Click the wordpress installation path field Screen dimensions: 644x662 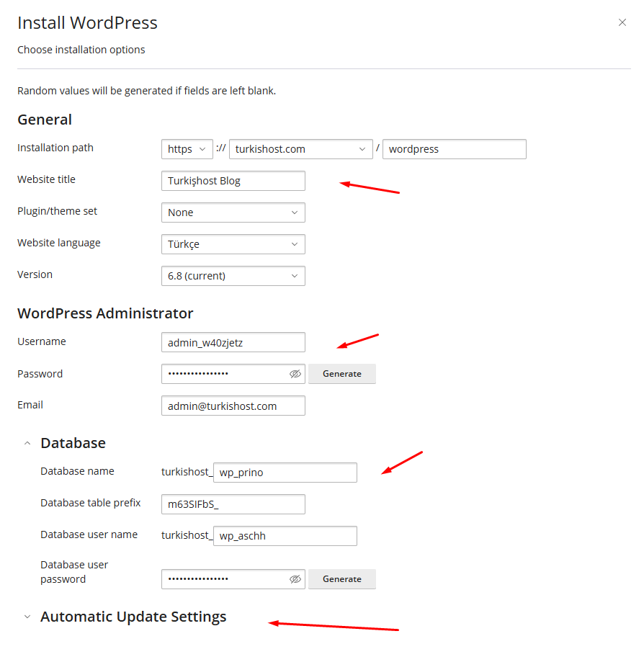455,149
